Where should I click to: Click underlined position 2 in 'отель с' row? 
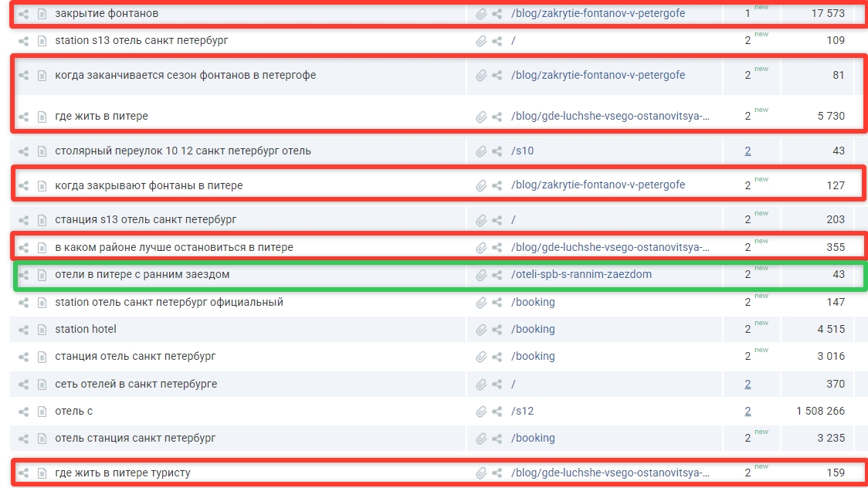point(748,411)
